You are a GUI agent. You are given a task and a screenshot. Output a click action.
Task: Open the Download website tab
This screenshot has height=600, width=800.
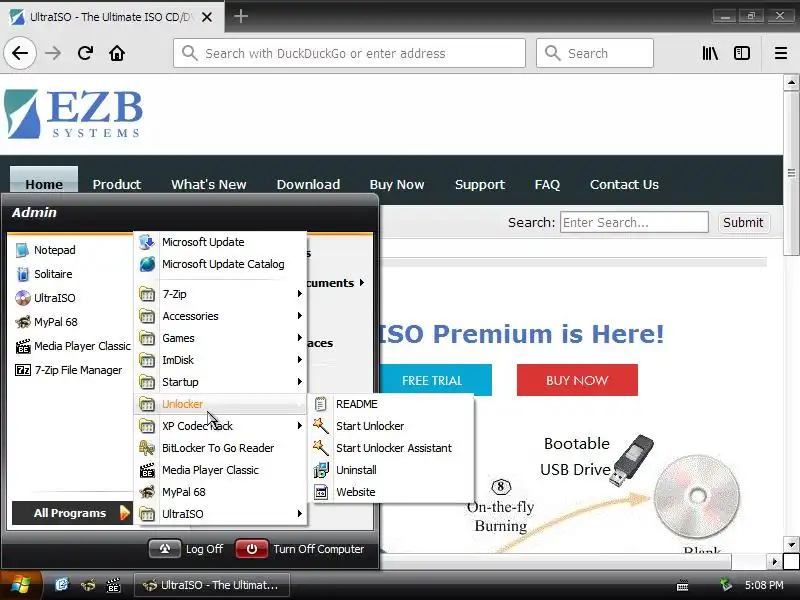click(308, 184)
